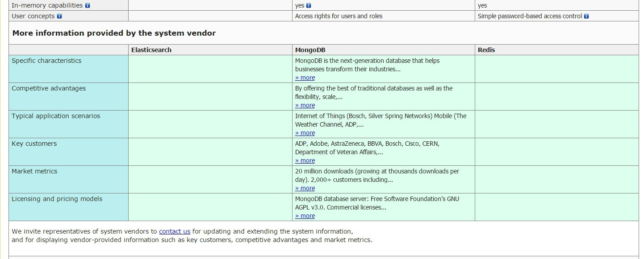
Task: Open 'more' link under Market metrics
Action: pyautogui.click(x=305, y=188)
